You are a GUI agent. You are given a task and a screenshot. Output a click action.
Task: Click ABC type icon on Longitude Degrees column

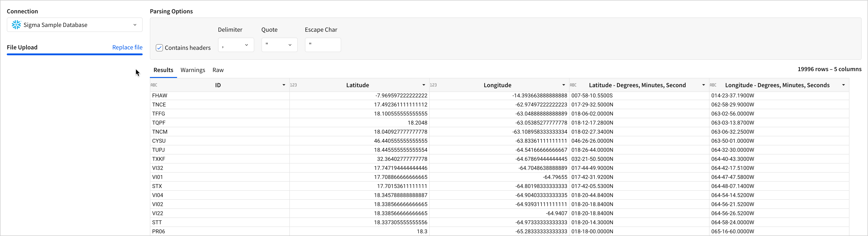713,85
